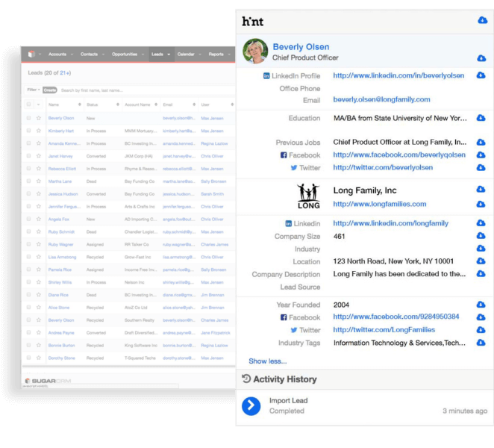
Task: Open the Accounts module tab
Action: pos(57,55)
